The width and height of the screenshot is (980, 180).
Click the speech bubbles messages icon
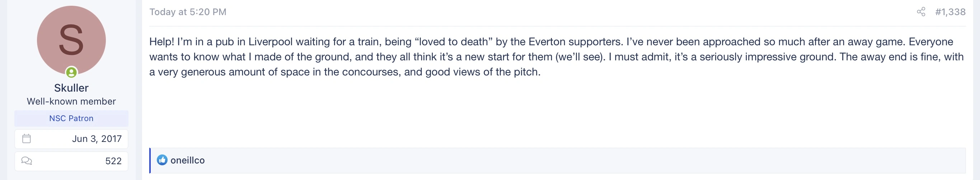[x=26, y=161]
